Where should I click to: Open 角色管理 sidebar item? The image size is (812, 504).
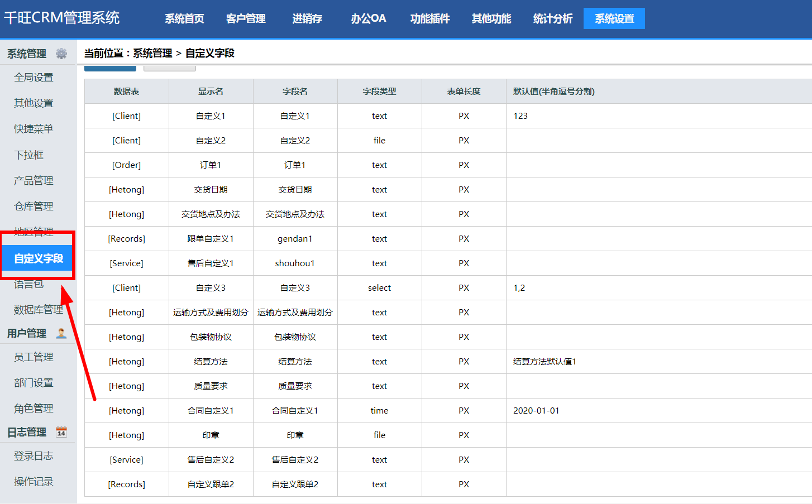34,409
